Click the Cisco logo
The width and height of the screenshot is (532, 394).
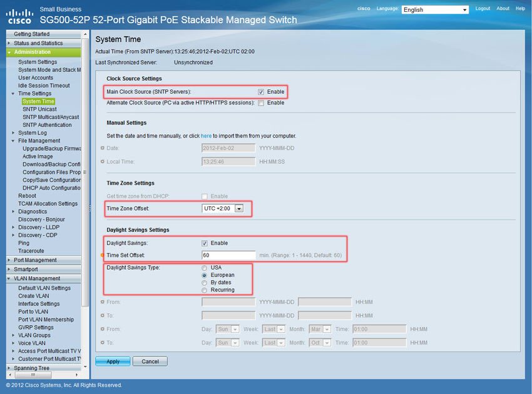click(x=19, y=17)
